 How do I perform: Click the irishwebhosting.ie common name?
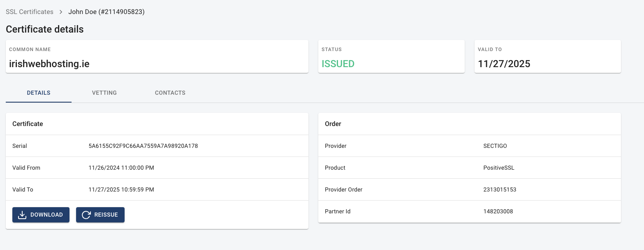click(x=49, y=64)
